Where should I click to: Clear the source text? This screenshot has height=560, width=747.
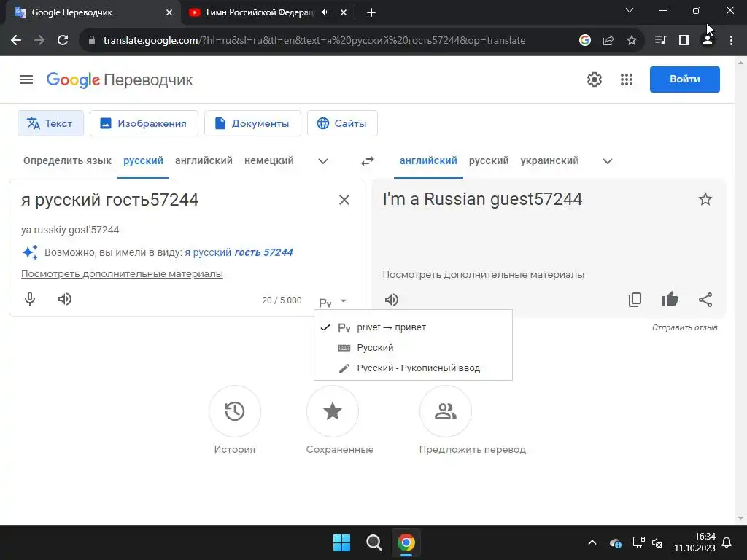(x=344, y=200)
